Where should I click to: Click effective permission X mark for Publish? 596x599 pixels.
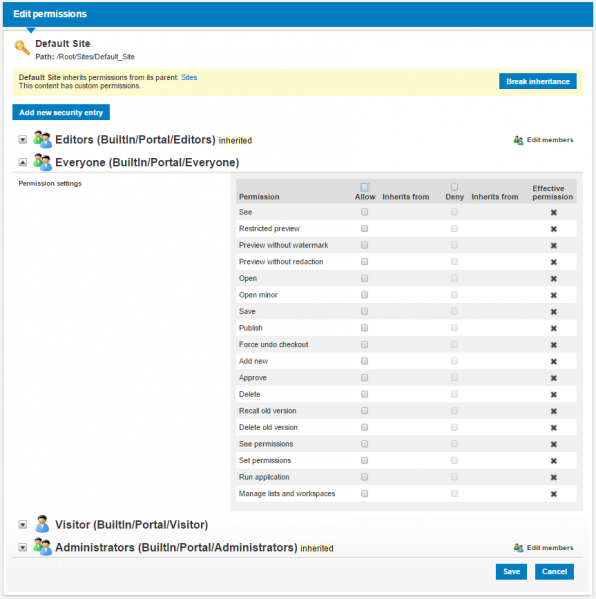point(554,329)
